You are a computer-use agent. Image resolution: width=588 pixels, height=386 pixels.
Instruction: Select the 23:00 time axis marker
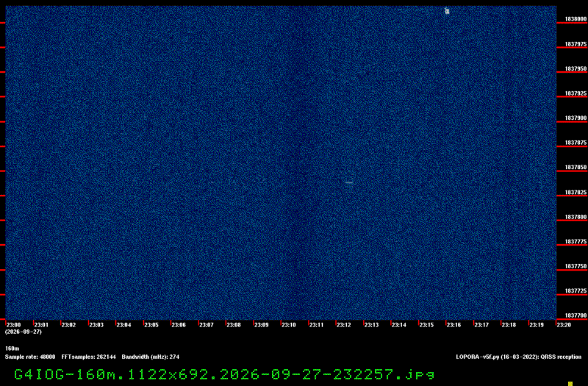click(x=13, y=325)
